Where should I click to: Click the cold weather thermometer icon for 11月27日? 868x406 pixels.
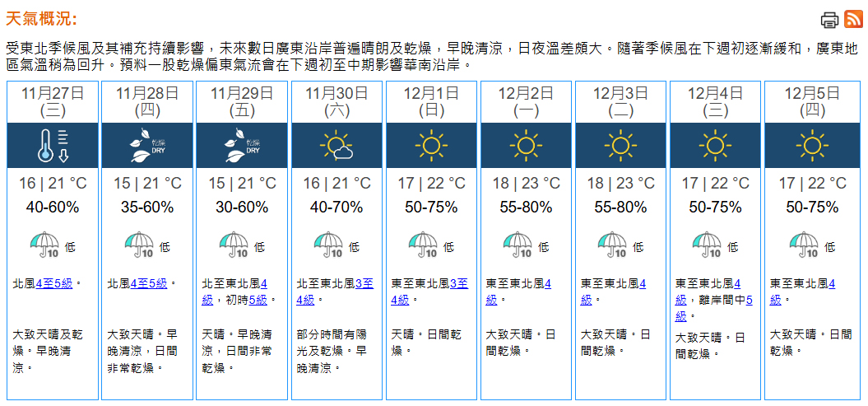53,145
